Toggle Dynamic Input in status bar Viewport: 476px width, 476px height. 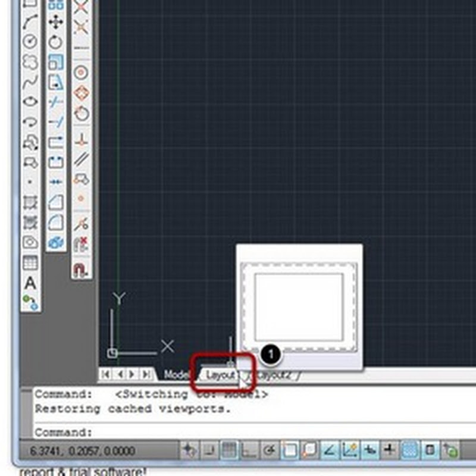tap(369, 450)
